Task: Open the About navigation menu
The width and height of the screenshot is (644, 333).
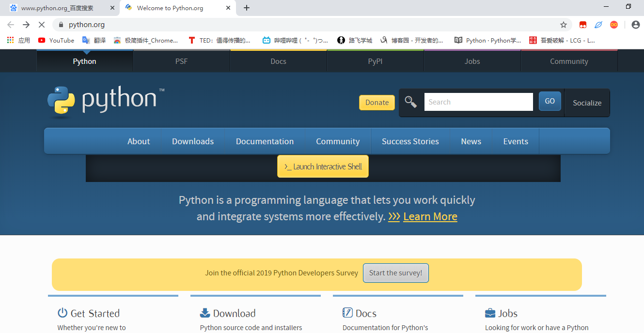Action: click(139, 141)
